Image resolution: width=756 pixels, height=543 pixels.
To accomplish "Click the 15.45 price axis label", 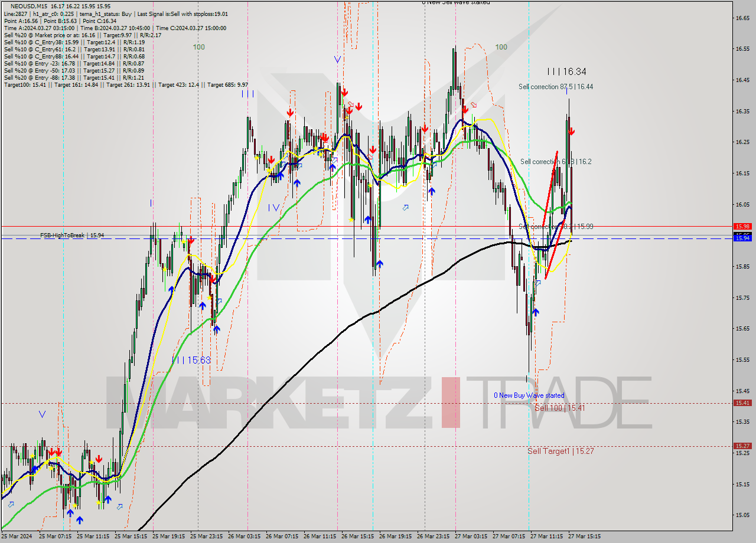I will (742, 391).
